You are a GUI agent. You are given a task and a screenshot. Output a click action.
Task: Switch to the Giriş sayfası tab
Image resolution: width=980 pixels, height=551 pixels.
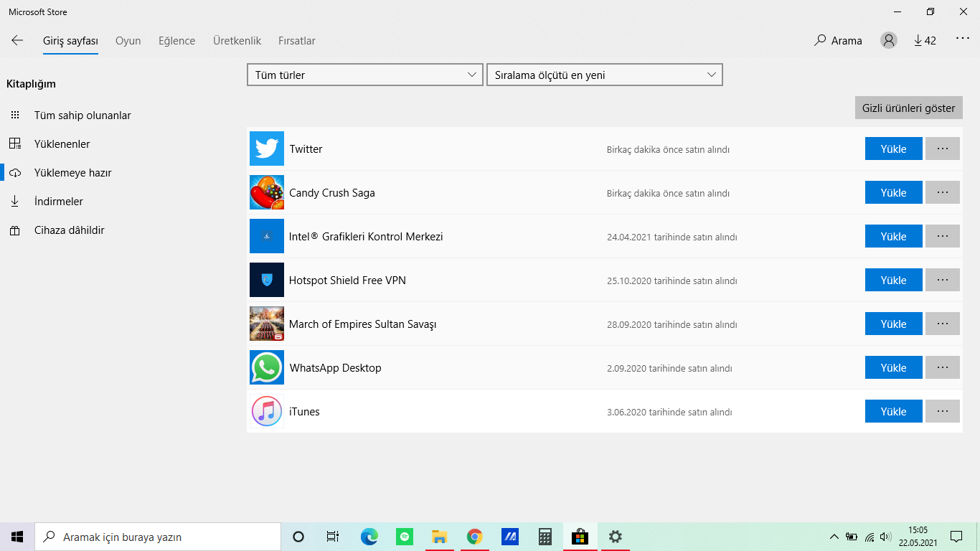pyautogui.click(x=70, y=41)
